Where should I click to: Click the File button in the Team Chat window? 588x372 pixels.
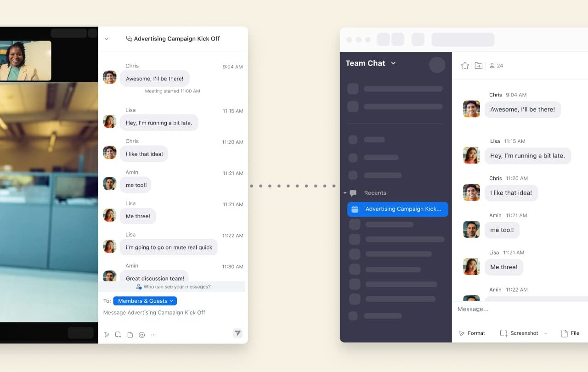(570, 333)
